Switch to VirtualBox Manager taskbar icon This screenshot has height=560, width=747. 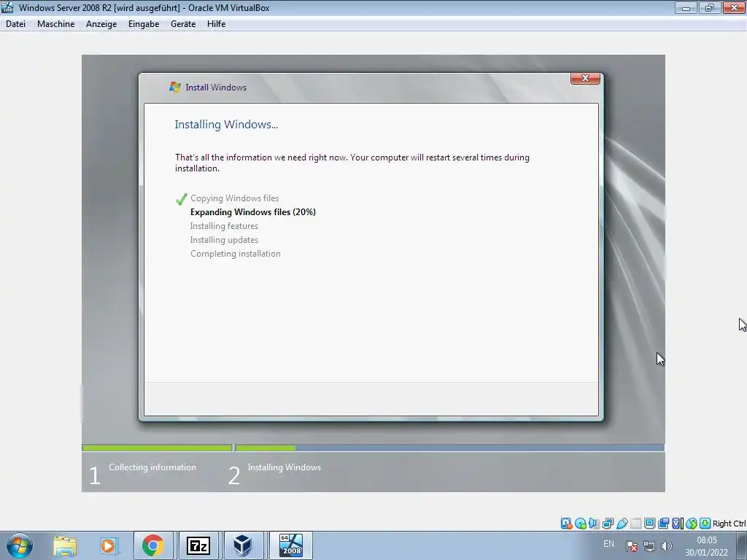(243, 545)
